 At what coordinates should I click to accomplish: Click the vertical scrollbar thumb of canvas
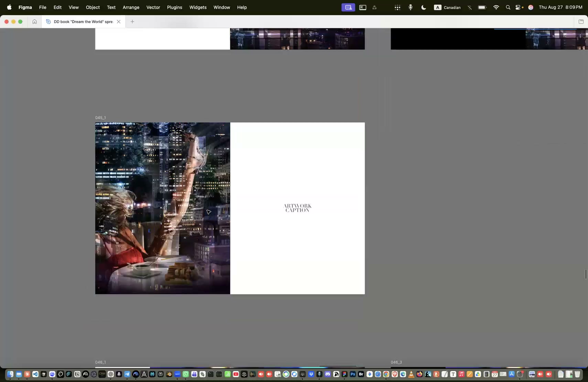pos(586,274)
